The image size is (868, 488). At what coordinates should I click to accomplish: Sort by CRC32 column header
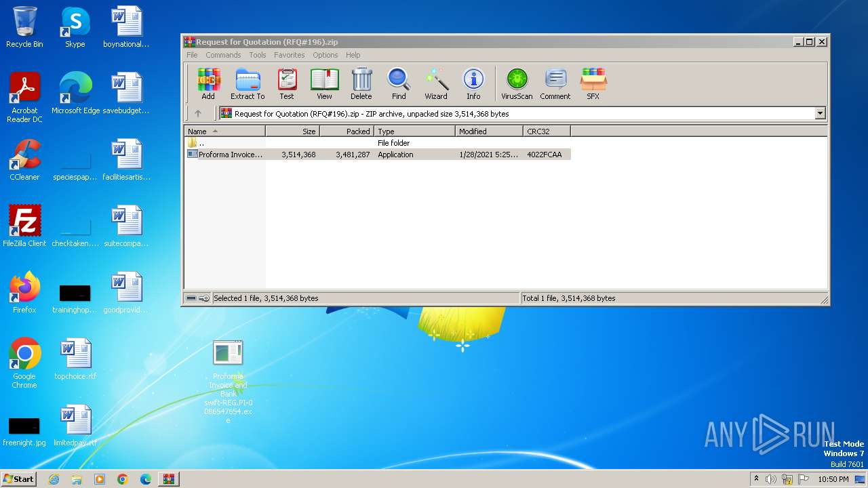pos(547,131)
